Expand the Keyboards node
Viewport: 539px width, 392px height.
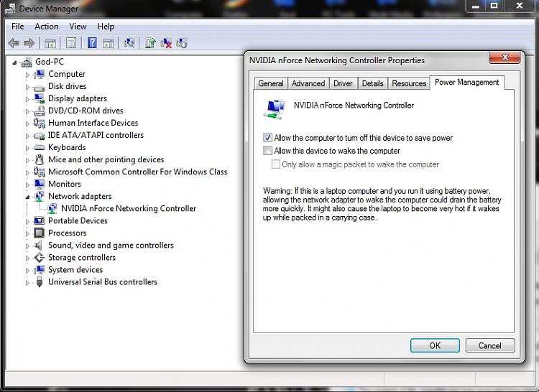(27, 148)
